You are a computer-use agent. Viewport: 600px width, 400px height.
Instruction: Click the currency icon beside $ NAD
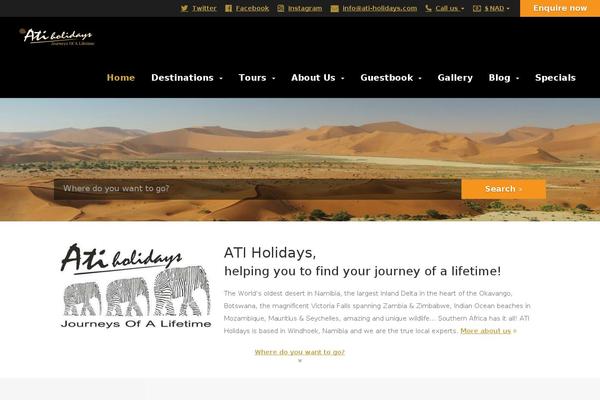point(477,8)
